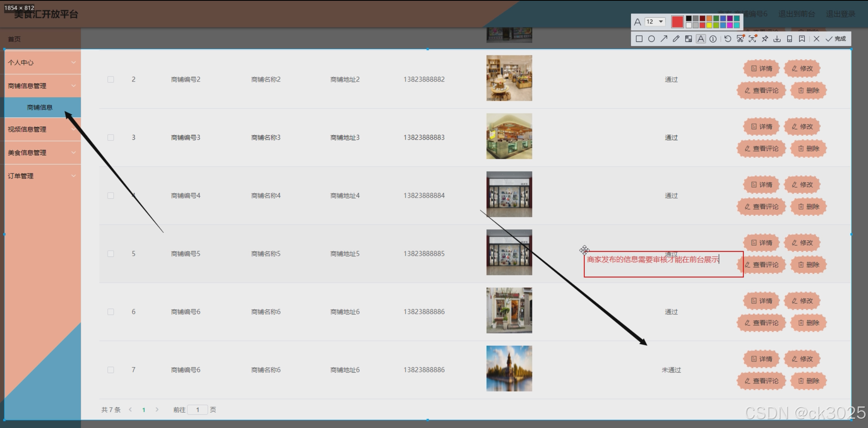Select checkbox for row 7
This screenshot has height=428, width=868.
click(111, 370)
